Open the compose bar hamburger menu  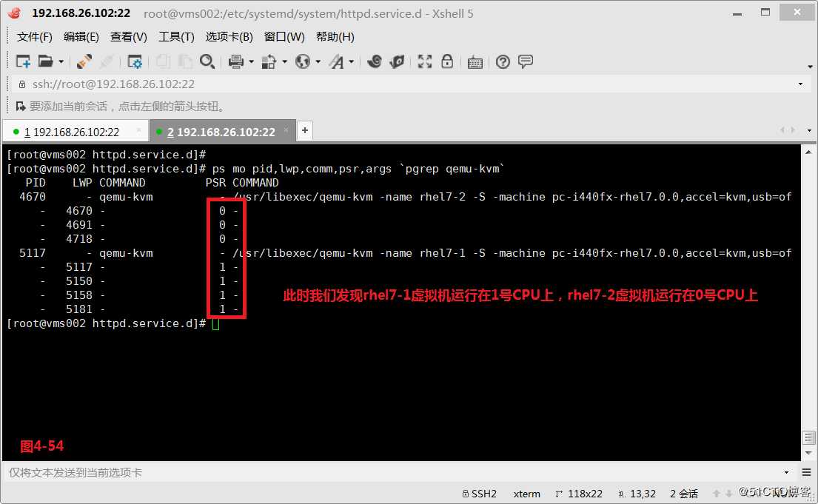(806, 472)
